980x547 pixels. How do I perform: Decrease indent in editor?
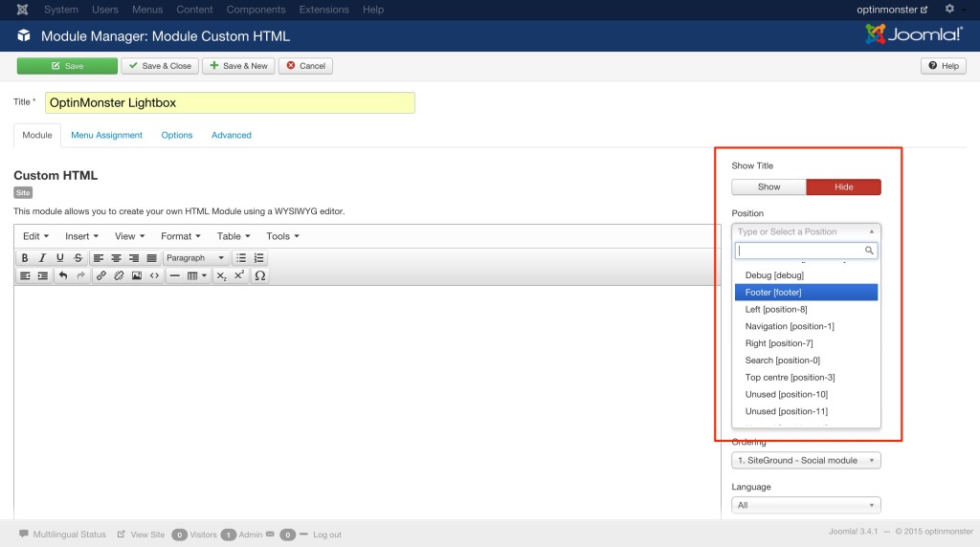pos(24,275)
